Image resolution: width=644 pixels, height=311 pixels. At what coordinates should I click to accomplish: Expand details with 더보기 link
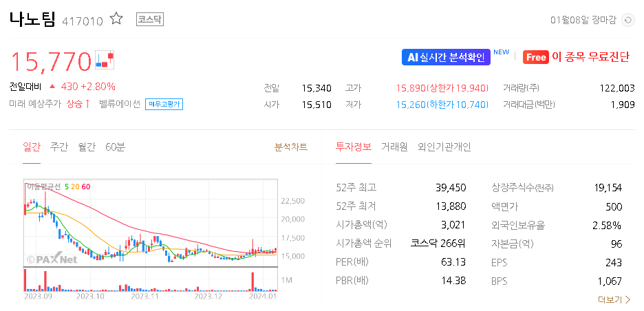[x=614, y=299]
